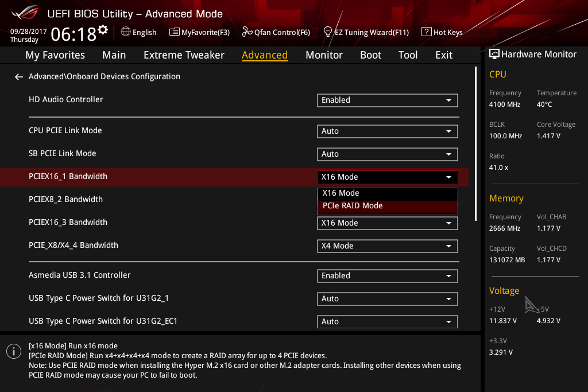Select the PCIEX8_2 Bandwidth row label

(x=65, y=199)
